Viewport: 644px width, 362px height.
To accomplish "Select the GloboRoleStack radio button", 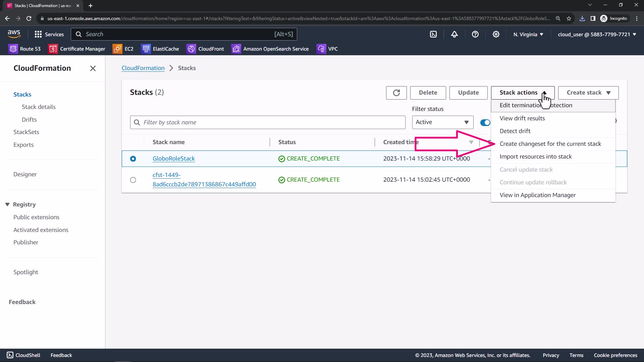I will [133, 159].
